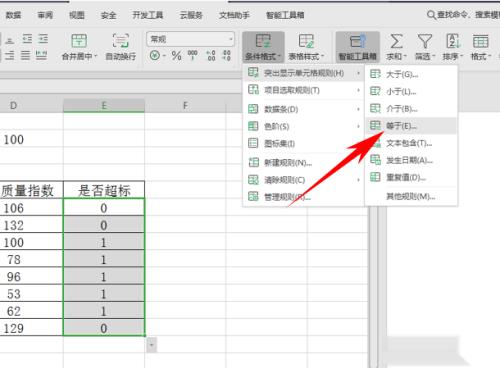Switch to the 文档助手 ribbon tab
This screenshot has width=500, height=368.
coord(234,15)
